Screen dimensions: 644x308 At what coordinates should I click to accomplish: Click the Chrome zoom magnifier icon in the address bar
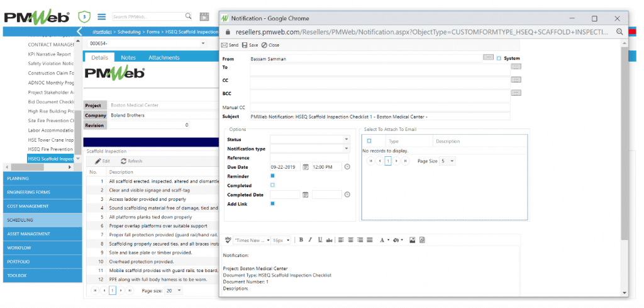619,31
